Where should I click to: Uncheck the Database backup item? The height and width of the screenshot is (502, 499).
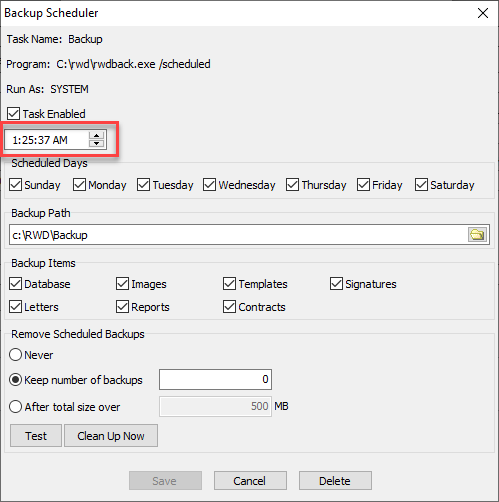click(x=16, y=284)
